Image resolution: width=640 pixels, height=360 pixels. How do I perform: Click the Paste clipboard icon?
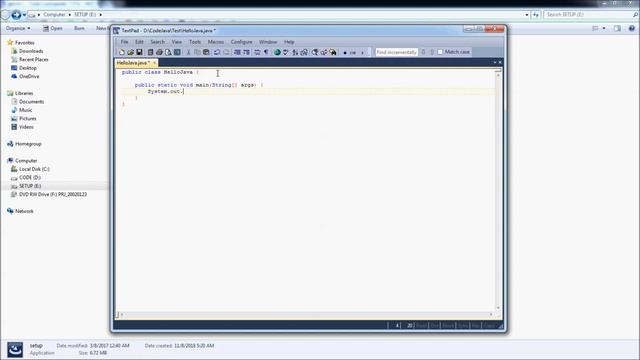click(x=206, y=52)
